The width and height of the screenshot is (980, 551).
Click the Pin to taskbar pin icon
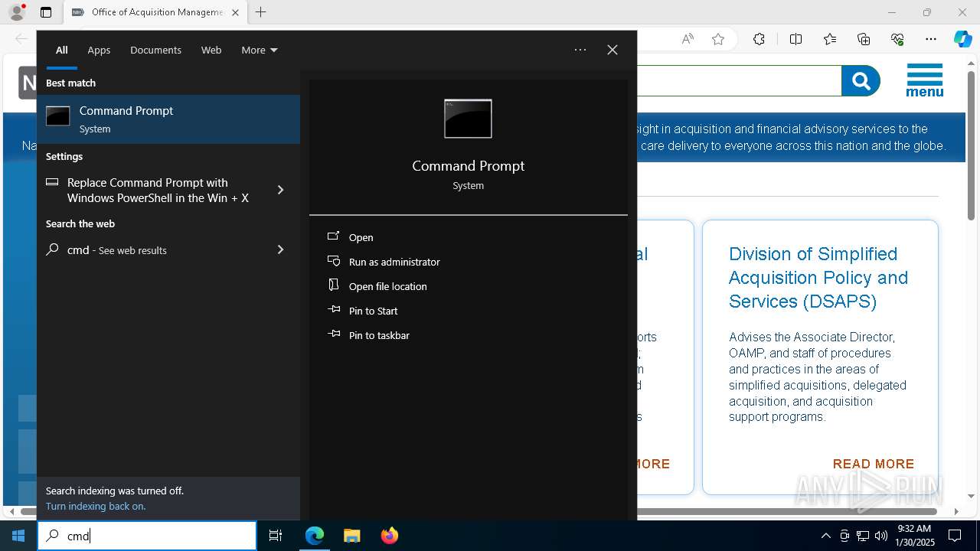333,334
